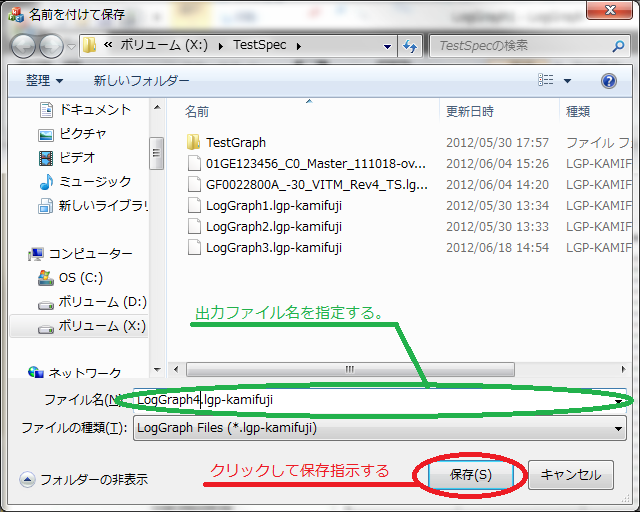Click the 保存(S) button
The height and width of the screenshot is (512, 640).
point(471,475)
